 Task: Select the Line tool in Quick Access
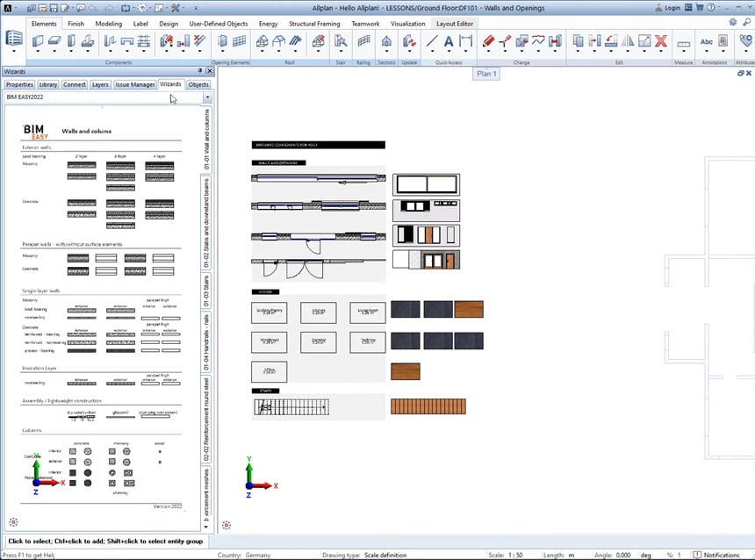(x=432, y=41)
